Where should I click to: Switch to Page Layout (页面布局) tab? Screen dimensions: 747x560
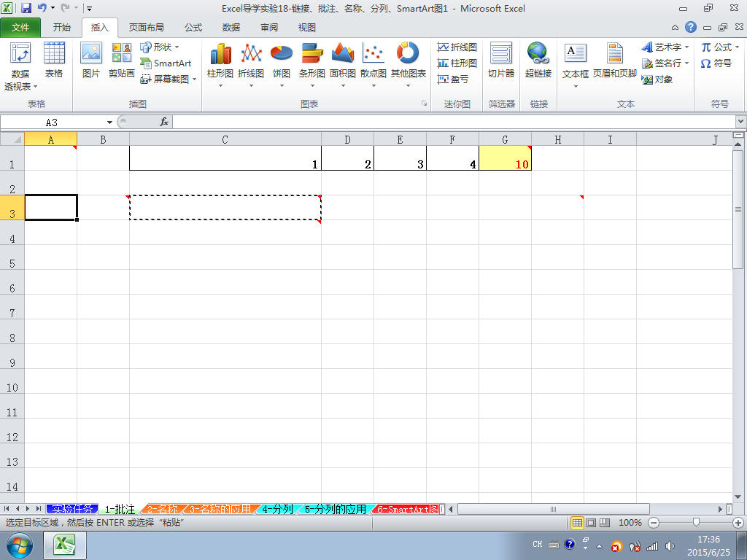click(146, 28)
